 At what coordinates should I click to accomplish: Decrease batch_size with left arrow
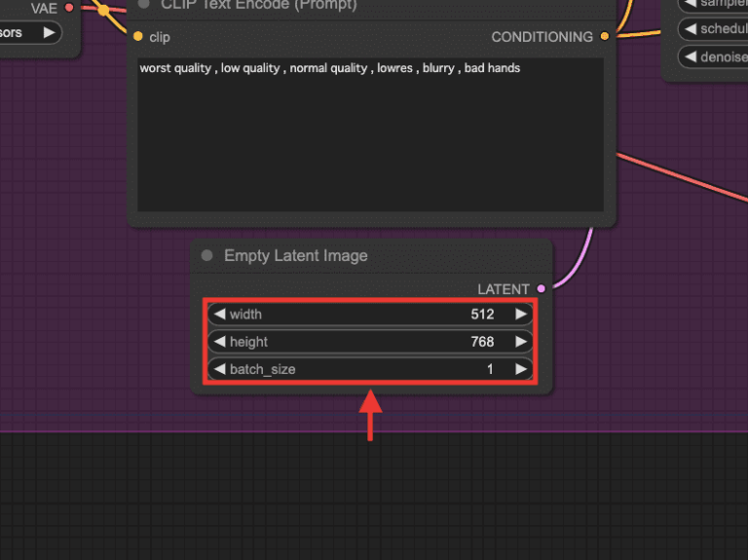click(219, 369)
